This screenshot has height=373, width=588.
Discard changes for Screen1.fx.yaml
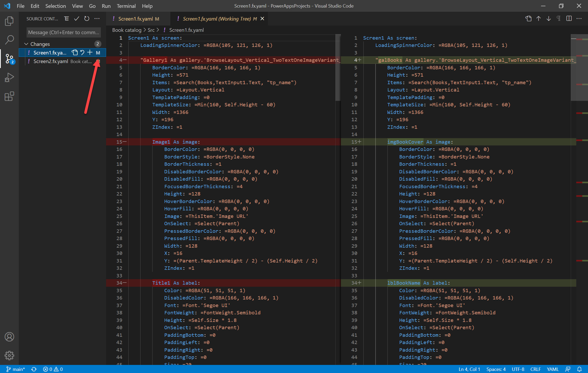tap(82, 52)
